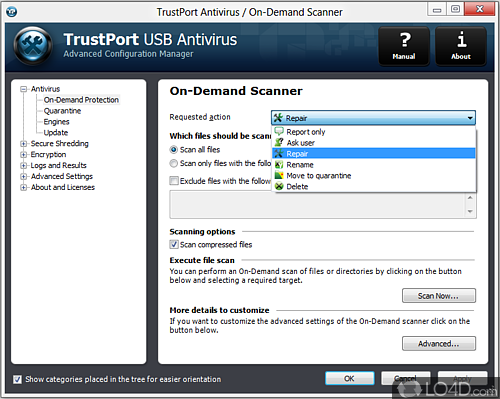
Task: Select Scan only files with the following radio
Action: pos(174,163)
